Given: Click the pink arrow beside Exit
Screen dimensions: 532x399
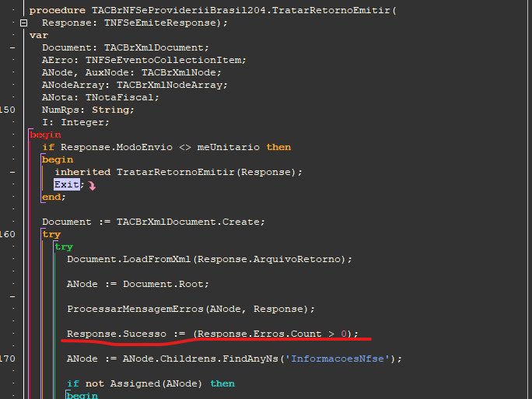Looking at the screenshot, I should click(92, 186).
